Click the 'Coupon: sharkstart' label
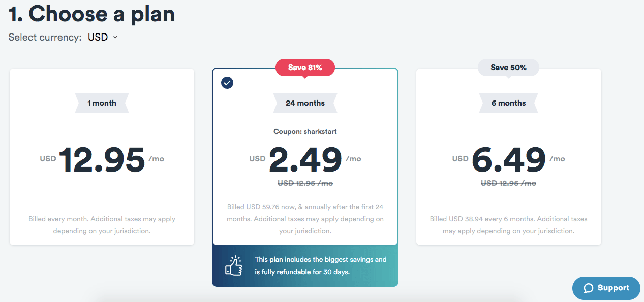Image resolution: width=644 pixels, height=302 pixels. click(304, 130)
